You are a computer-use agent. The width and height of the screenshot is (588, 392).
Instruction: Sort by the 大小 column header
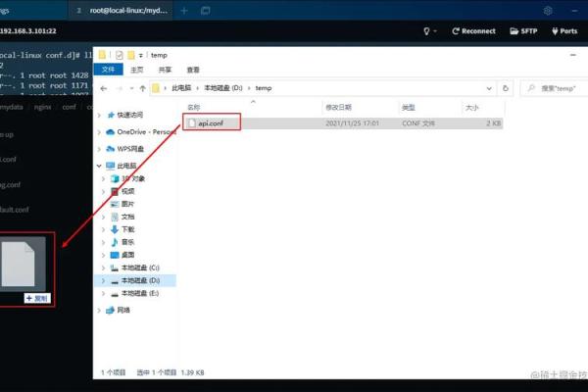point(471,108)
